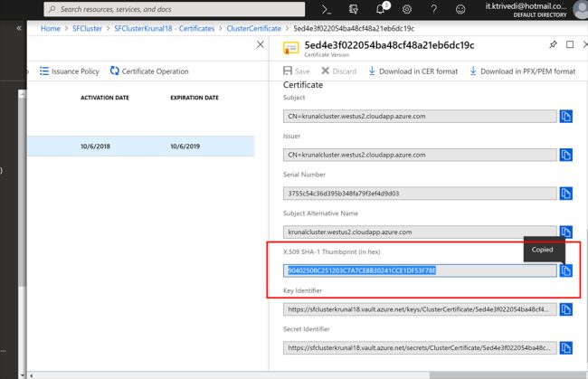The image size is (588, 379).
Task: Copy the Key Identifier URL
Action: pos(566,309)
